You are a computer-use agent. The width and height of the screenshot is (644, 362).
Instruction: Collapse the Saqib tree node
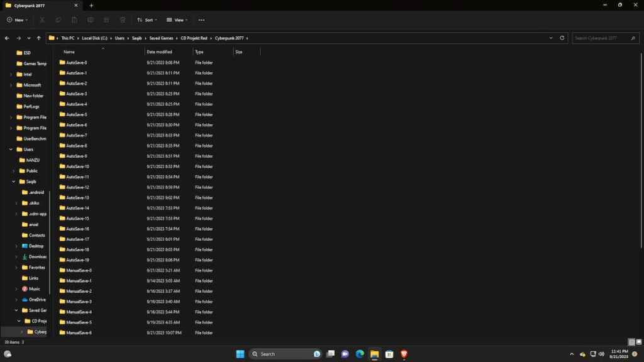coord(14,182)
